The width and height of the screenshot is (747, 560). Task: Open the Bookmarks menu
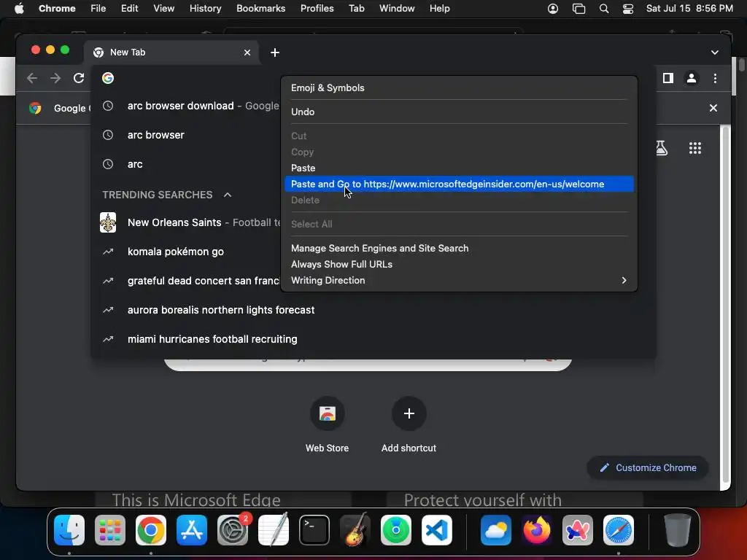click(260, 9)
